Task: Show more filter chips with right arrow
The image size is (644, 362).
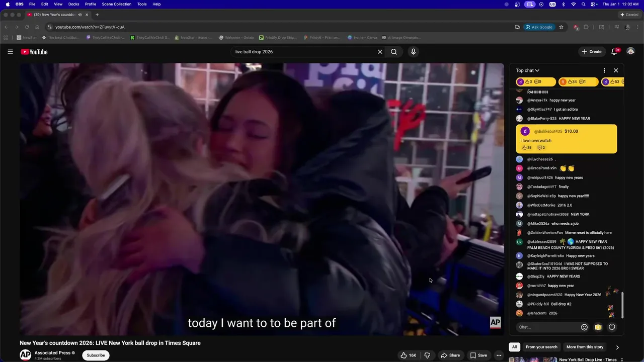Action: (x=617, y=347)
